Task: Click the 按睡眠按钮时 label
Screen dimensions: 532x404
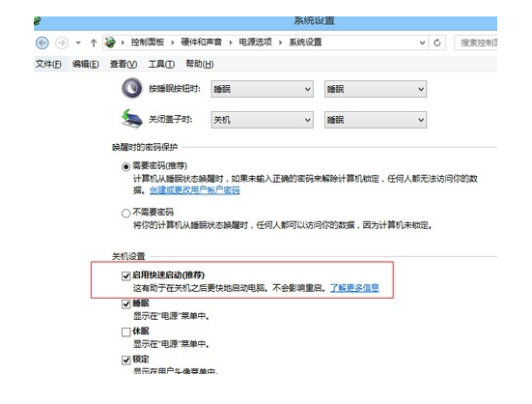Action: pyautogui.click(x=175, y=89)
